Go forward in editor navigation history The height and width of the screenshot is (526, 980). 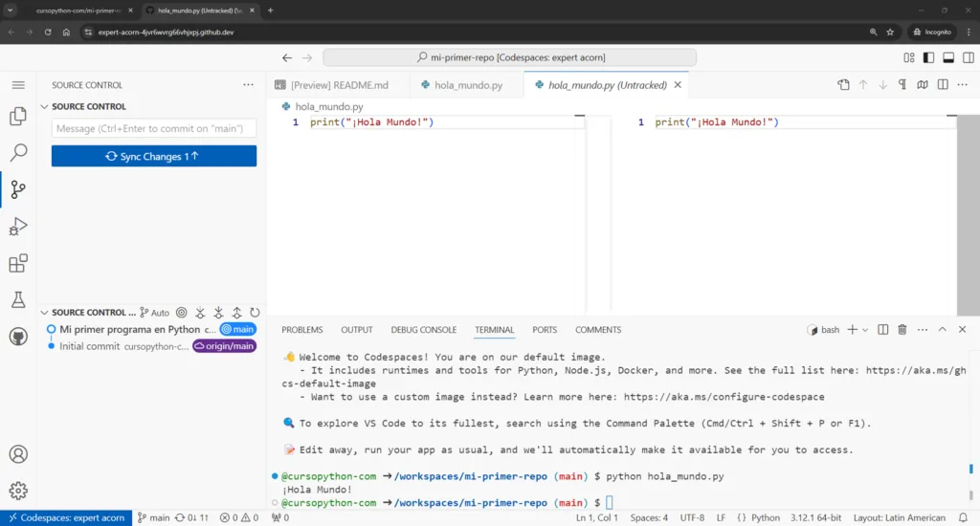point(307,57)
